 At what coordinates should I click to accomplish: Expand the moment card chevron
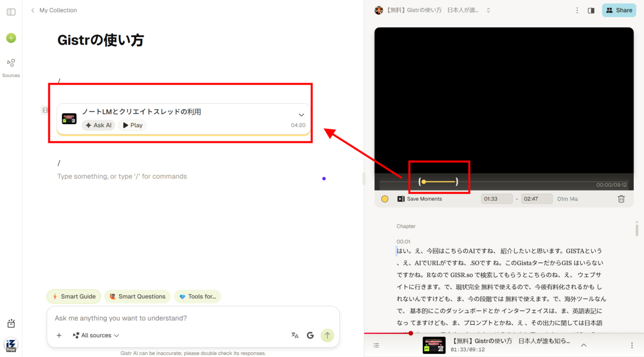pyautogui.click(x=301, y=115)
